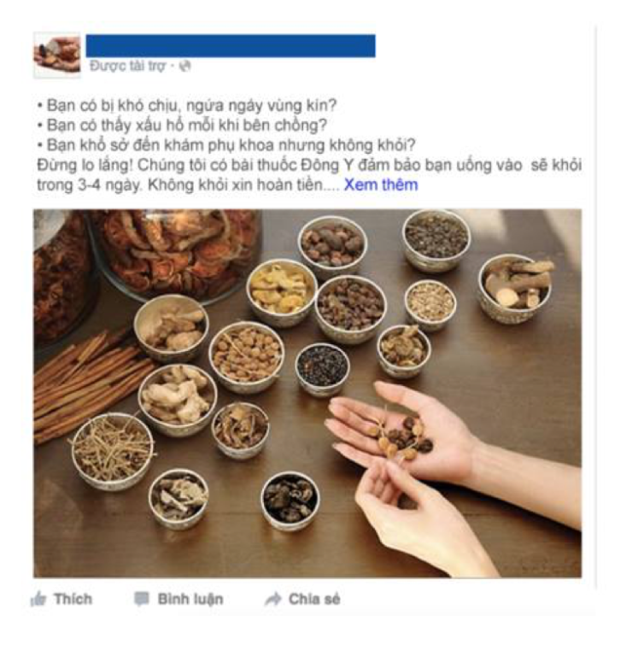The width and height of the screenshot is (644, 656).
Task: Click the bowl of ginger roots in the photo
Action: pos(178,400)
